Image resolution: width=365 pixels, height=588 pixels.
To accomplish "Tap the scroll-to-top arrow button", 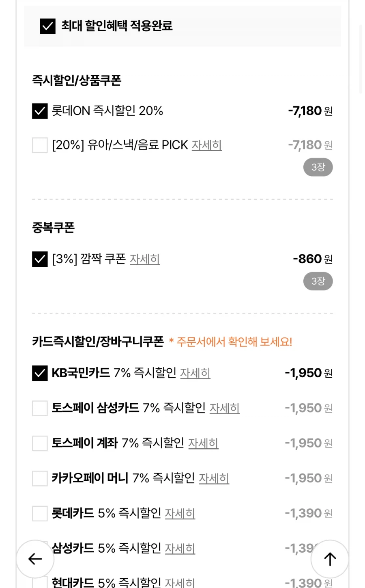I will pyautogui.click(x=330, y=559).
